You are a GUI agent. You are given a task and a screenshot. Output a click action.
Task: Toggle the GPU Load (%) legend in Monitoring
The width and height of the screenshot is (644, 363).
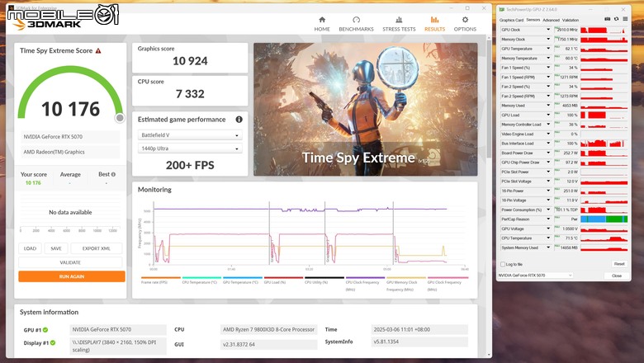[283, 280]
